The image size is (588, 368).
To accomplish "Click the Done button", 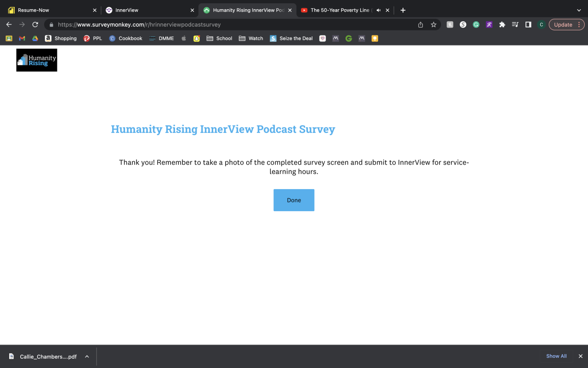I will tap(294, 200).
